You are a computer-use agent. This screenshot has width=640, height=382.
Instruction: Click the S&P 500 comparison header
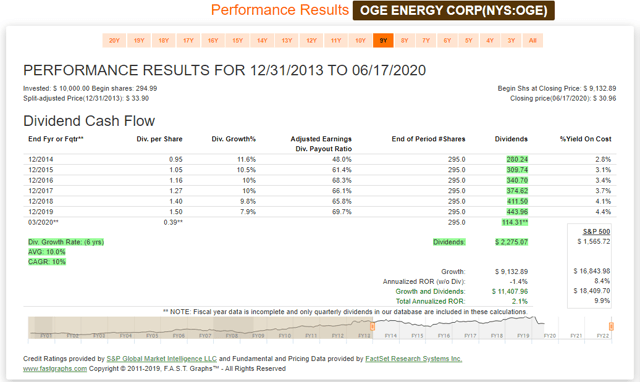point(596,231)
